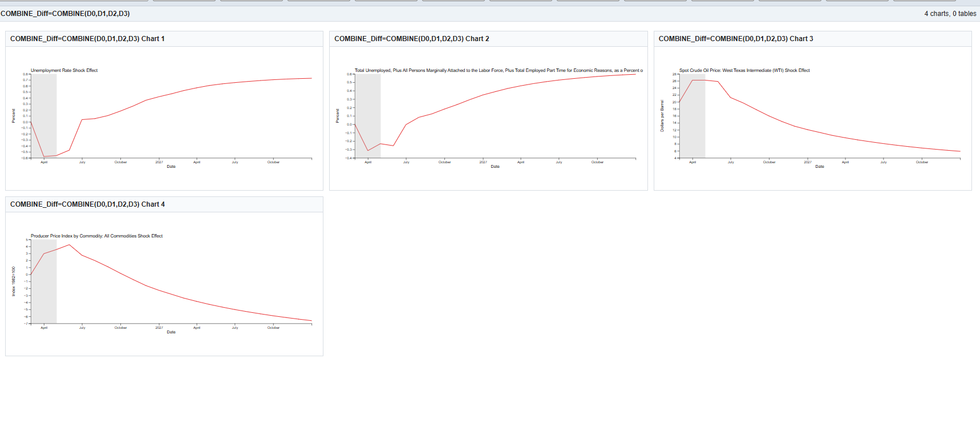The width and height of the screenshot is (980, 447).
Task: Click the COMBINE_Diff=COMBINE(D0,D1,D2,D3) page header text
Action: [x=65, y=14]
